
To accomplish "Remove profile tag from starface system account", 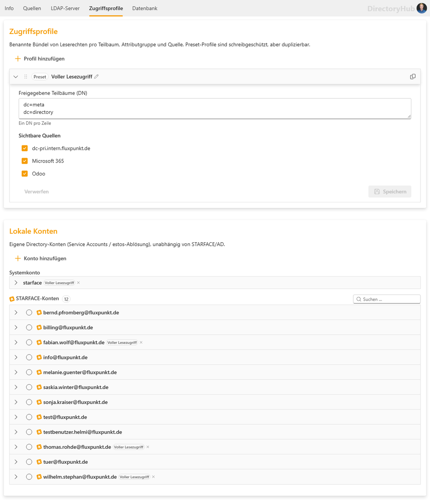I will (x=78, y=283).
